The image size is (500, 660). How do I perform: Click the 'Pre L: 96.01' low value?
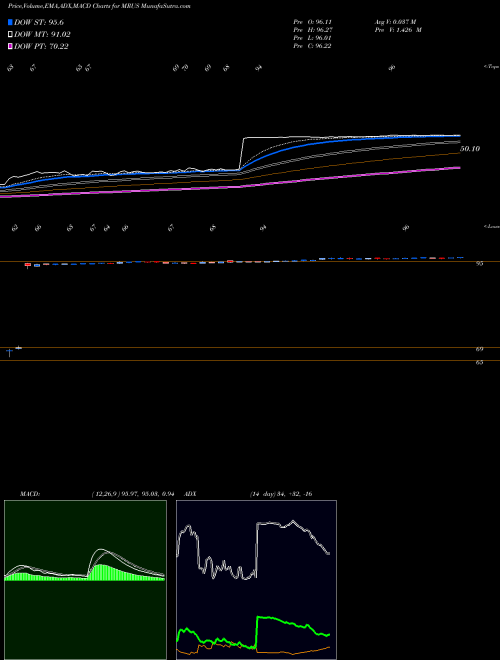point(312,38)
